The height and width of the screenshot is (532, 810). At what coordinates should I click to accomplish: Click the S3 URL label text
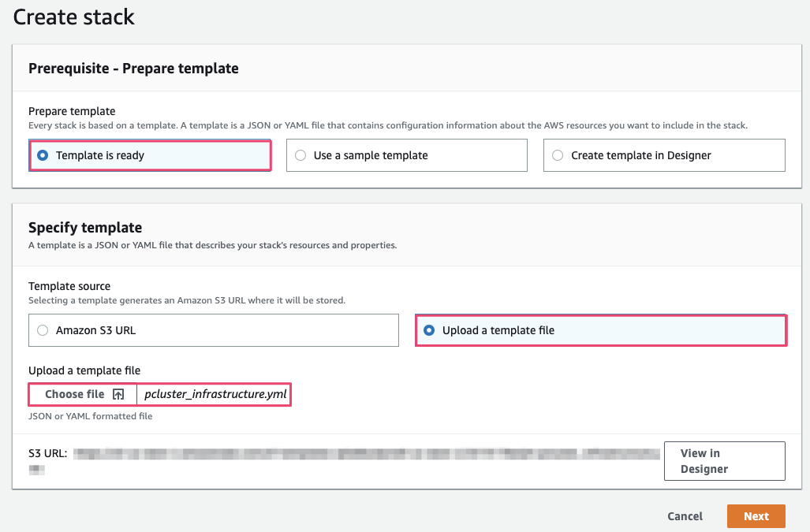tap(47, 453)
